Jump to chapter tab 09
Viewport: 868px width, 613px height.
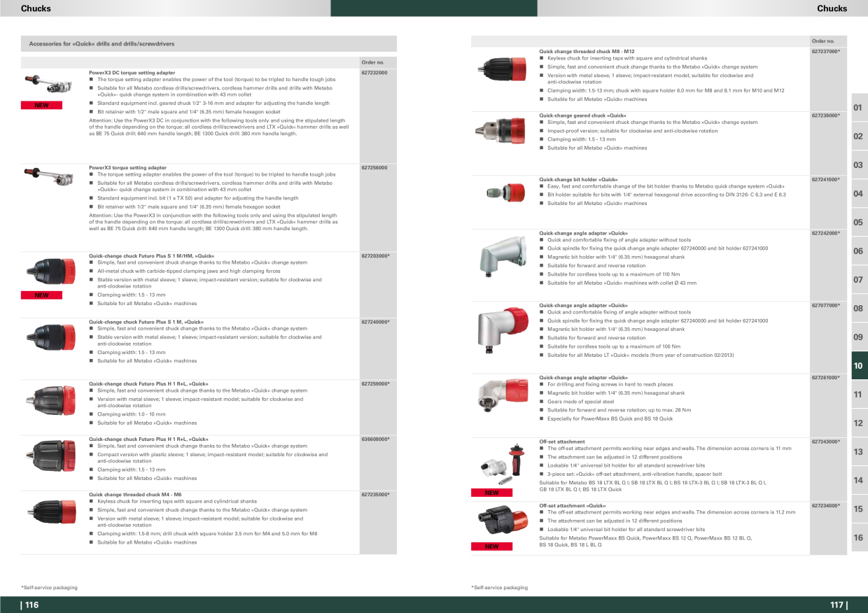859,337
